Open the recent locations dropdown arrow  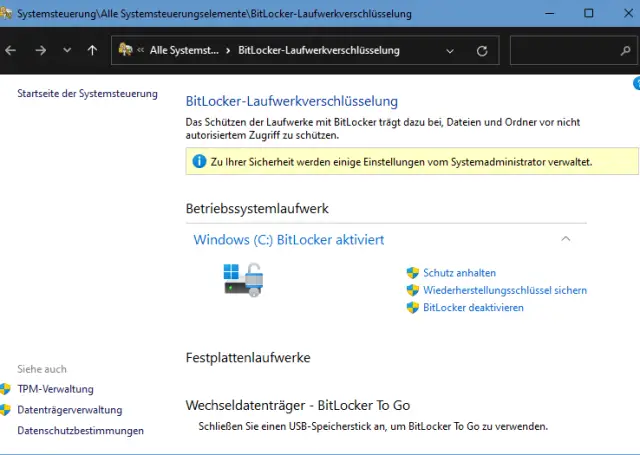(x=67, y=50)
